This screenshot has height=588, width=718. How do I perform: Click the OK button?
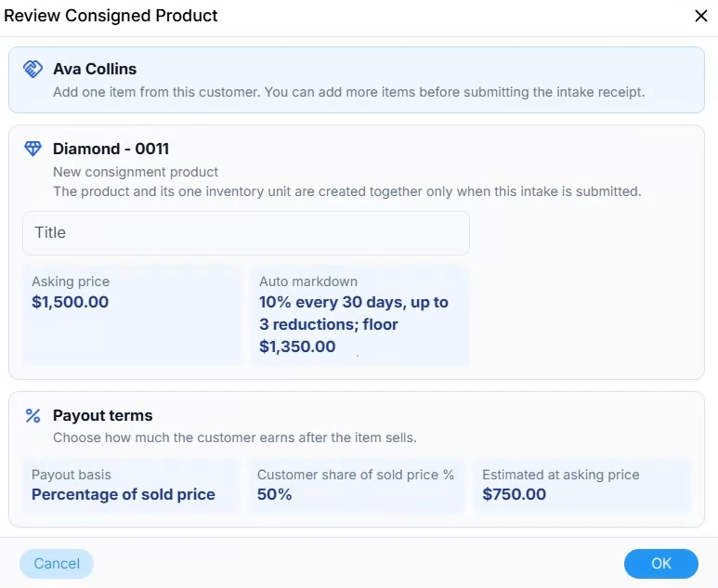click(660, 563)
